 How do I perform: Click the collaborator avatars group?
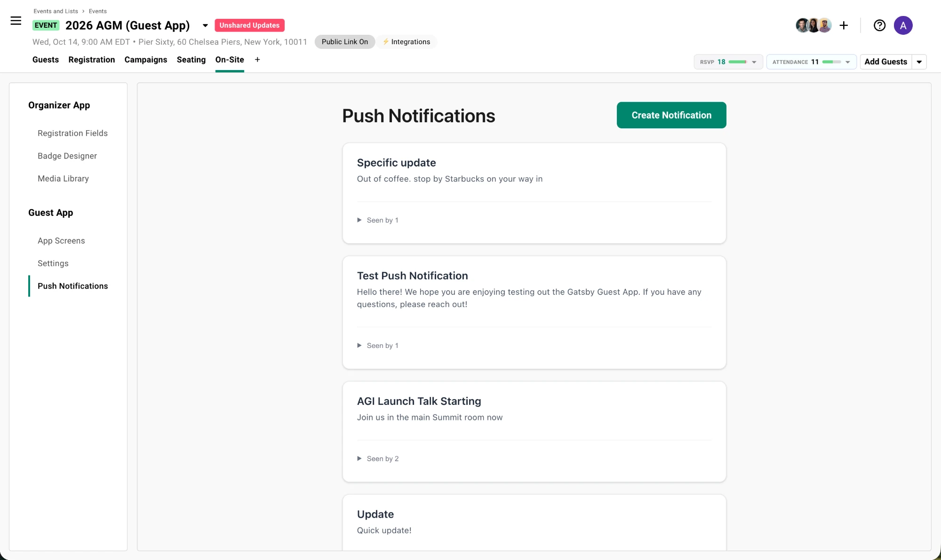click(813, 25)
